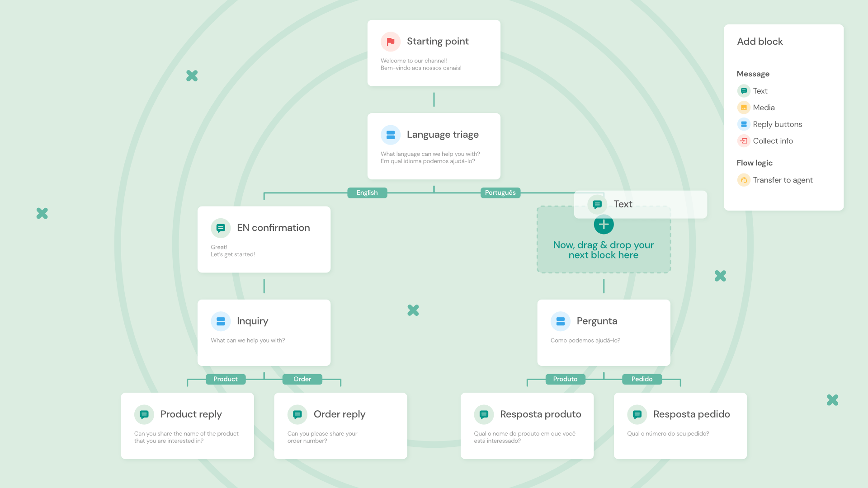This screenshot has width=868, height=488.
Task: Click the Reply buttons block icon
Action: click(743, 124)
